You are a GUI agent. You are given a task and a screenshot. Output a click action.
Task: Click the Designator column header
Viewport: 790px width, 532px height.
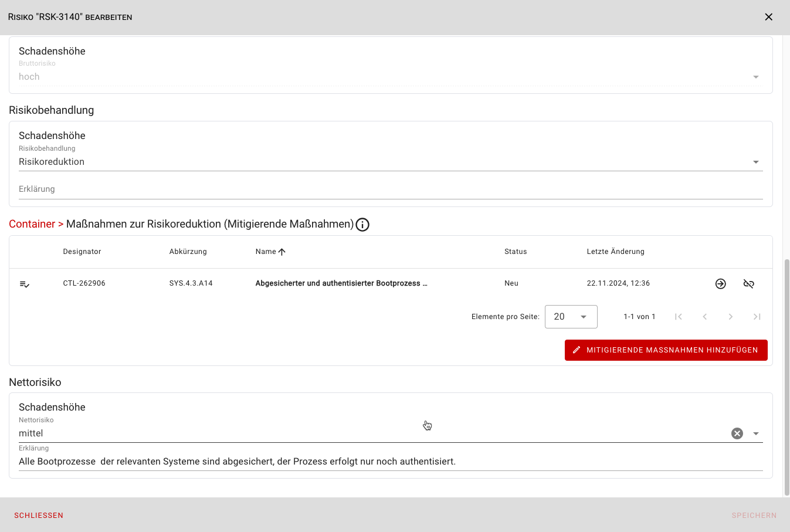82,252
